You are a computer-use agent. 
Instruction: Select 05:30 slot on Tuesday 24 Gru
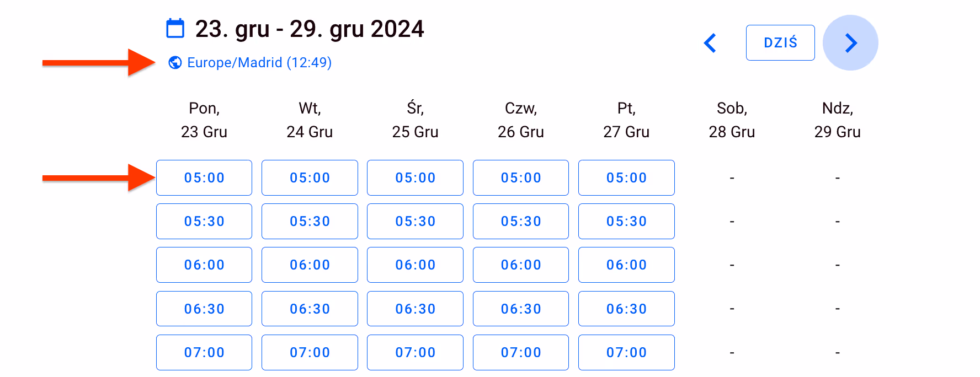tap(310, 222)
